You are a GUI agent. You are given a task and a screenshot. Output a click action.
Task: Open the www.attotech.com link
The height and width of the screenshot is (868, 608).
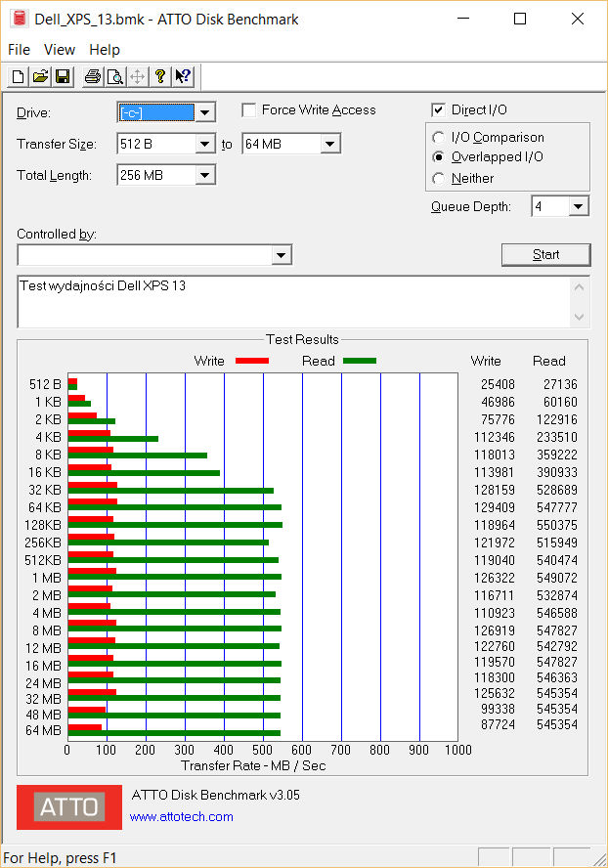pyautogui.click(x=181, y=816)
